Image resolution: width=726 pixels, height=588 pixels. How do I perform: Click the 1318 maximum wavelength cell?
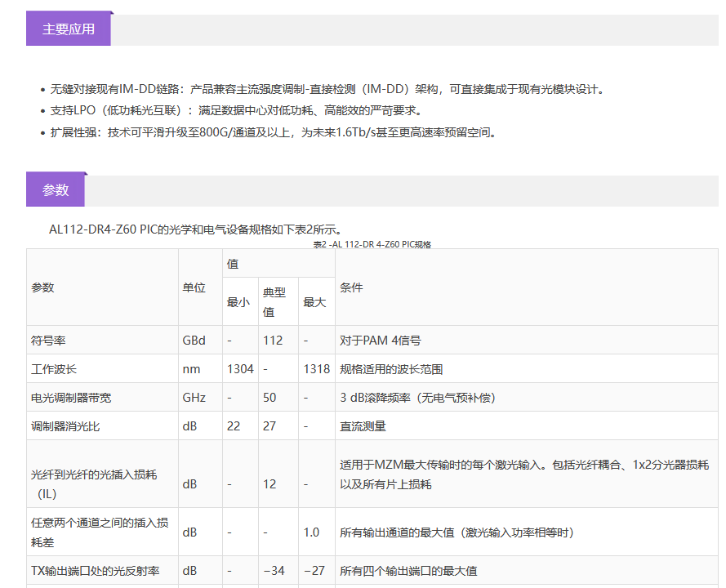(x=316, y=369)
